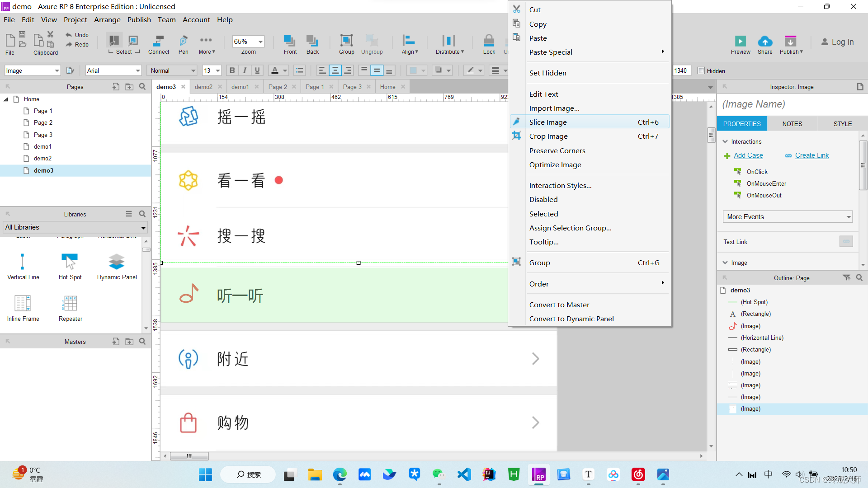Click Create Link in Interactions panel
This screenshot has height=488, width=868.
(x=811, y=155)
